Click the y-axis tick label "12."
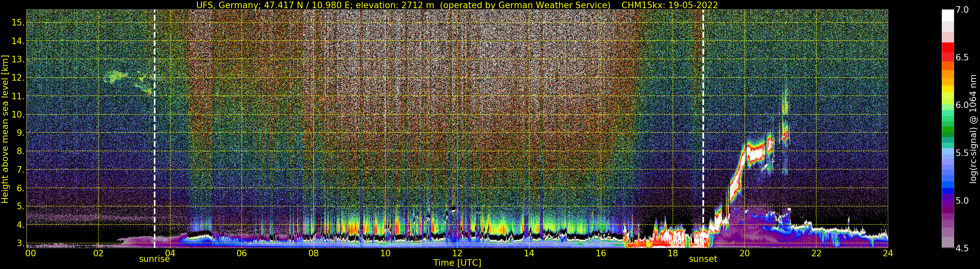 18,78
